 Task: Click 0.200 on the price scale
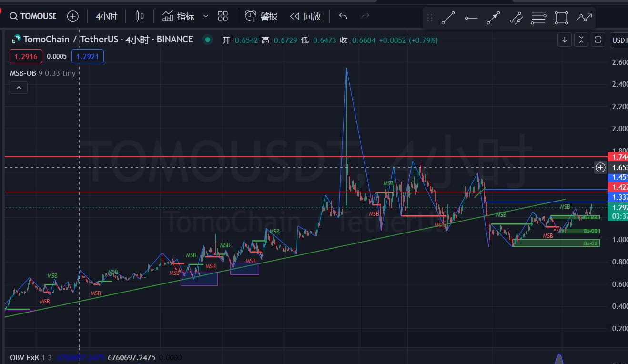point(620,328)
